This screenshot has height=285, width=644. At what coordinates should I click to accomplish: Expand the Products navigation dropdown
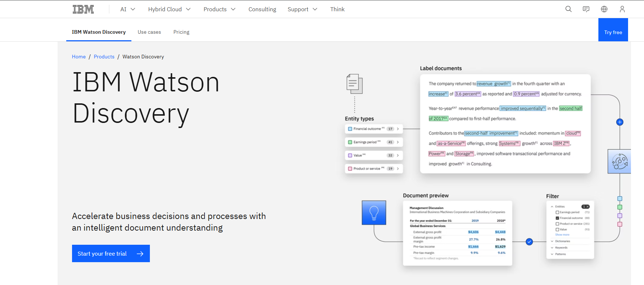[x=219, y=9]
